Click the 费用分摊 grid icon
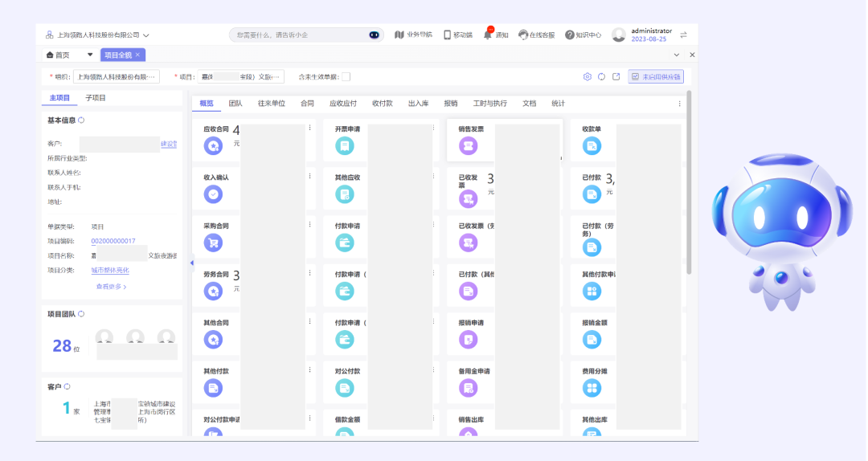Viewport: 868px width, 461px height. pos(592,388)
